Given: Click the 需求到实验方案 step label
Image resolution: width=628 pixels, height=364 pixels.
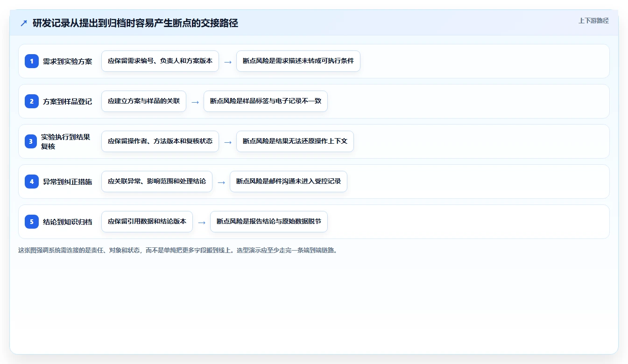Looking at the screenshot, I should (68, 61).
